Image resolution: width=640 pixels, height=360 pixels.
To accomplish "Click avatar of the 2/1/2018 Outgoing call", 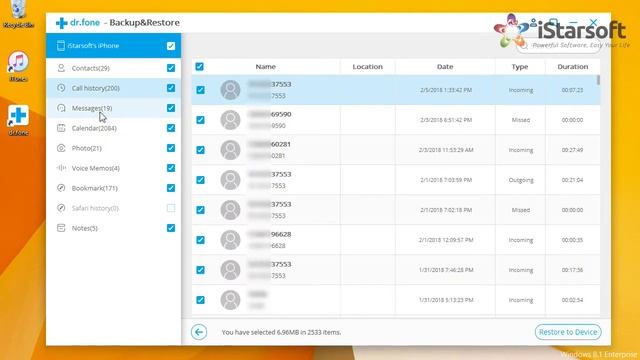I will 230,180.
